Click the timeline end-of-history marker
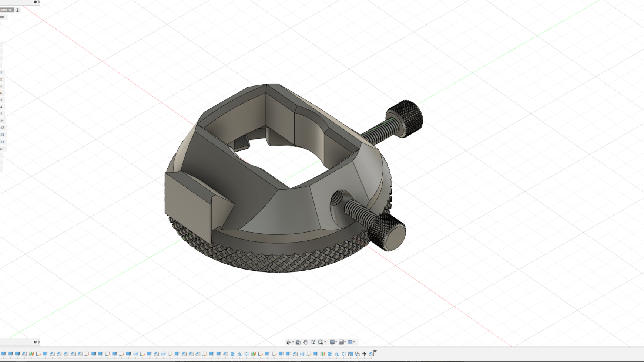 [375, 354]
